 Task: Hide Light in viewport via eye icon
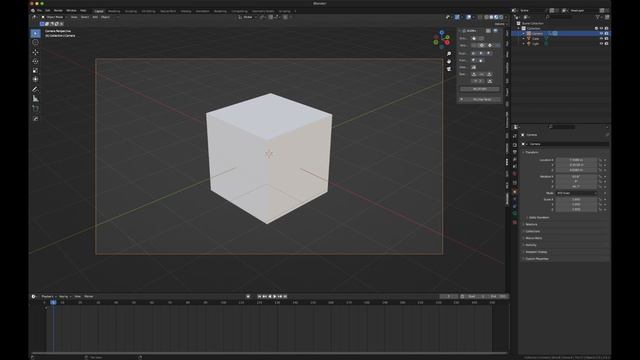601,43
